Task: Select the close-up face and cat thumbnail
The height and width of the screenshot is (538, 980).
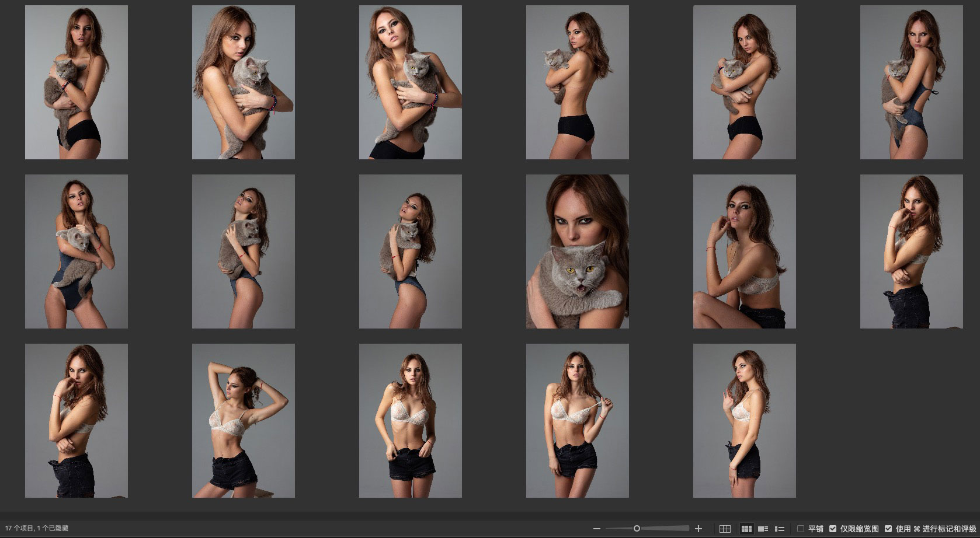Action: [x=577, y=251]
